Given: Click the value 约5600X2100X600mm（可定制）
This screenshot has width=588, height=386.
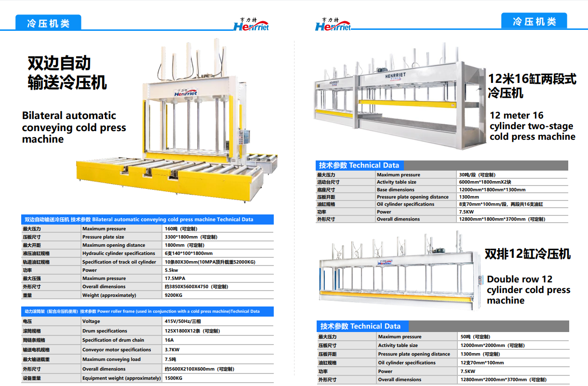Looking at the screenshot, I should coord(200,369).
